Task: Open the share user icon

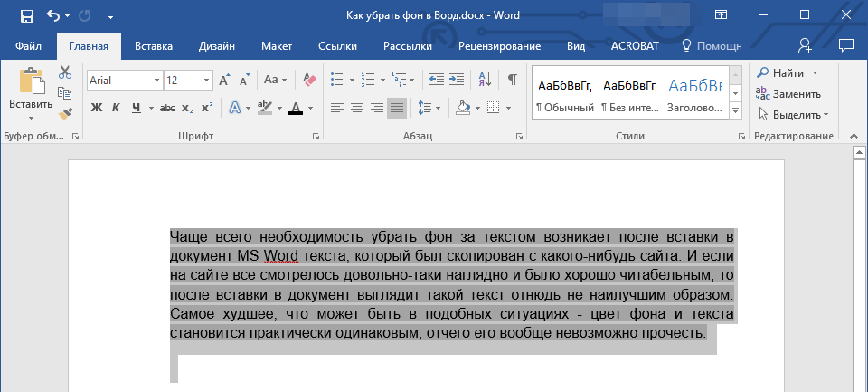Action: [805, 46]
